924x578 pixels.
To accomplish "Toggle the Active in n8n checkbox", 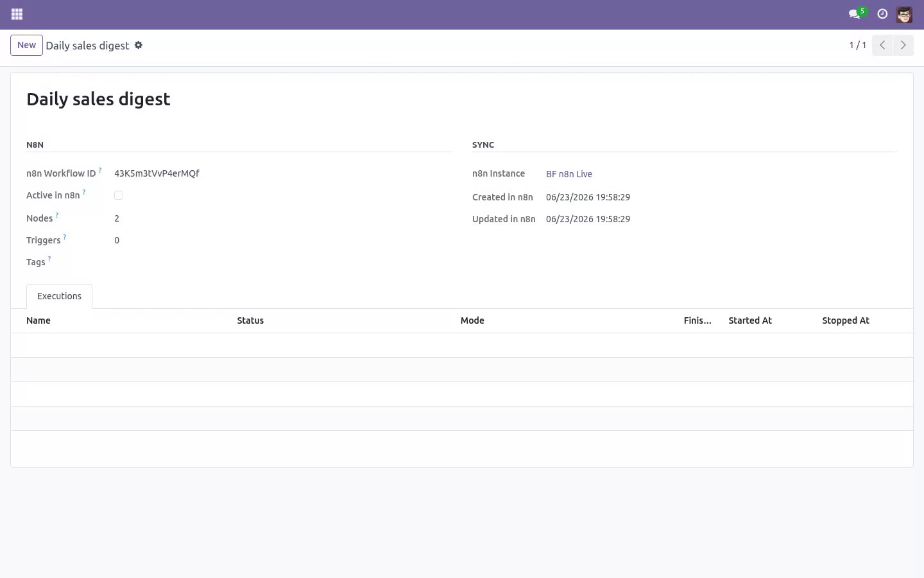I will pyautogui.click(x=119, y=195).
